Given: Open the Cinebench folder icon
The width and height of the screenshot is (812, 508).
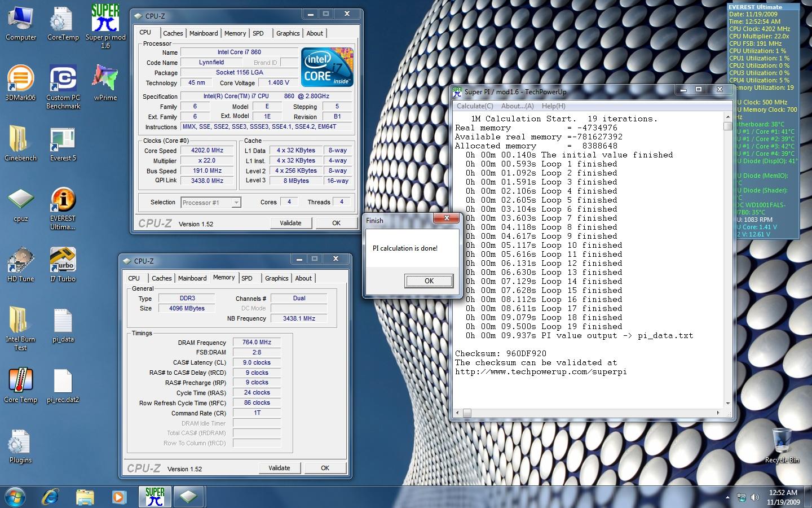Looking at the screenshot, I should (20, 144).
